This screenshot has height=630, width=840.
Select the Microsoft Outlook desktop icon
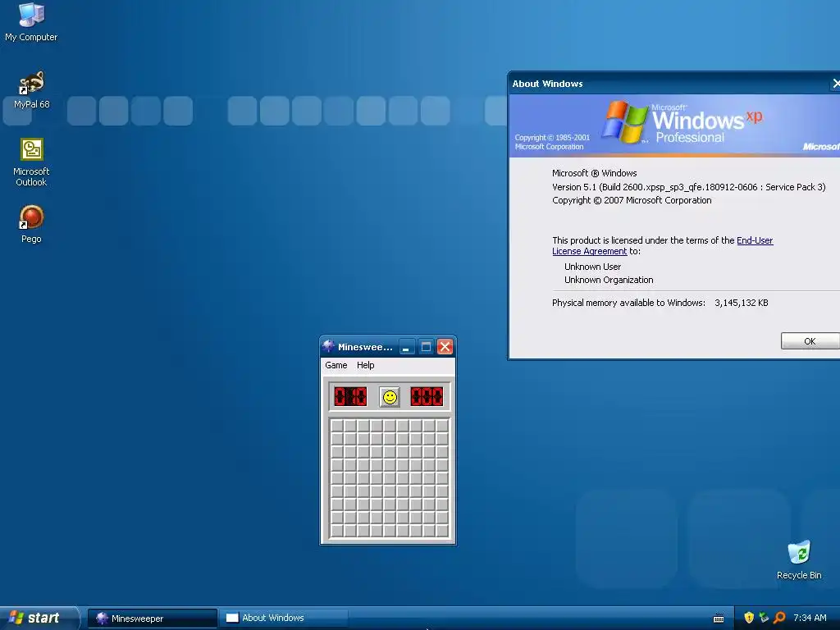[x=31, y=162]
